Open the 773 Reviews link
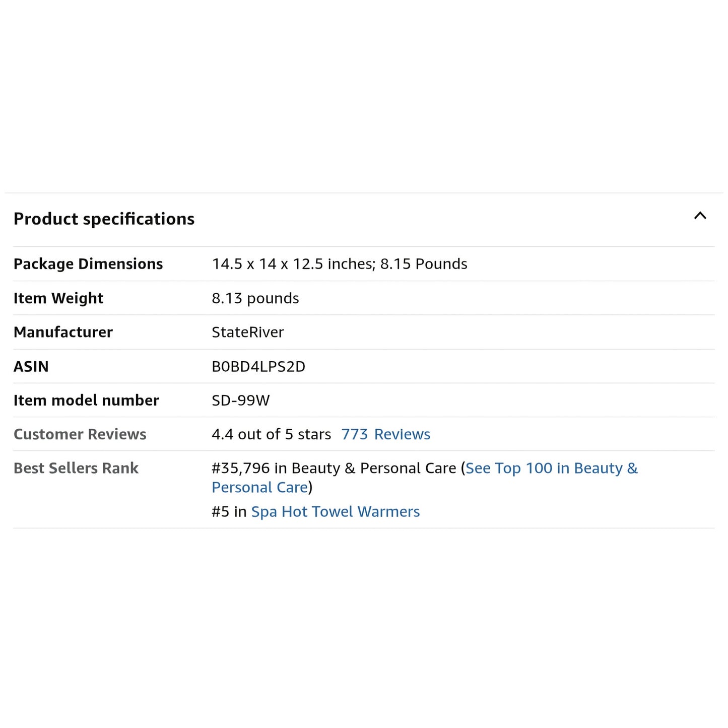Image resolution: width=728 pixels, height=728 pixels. [385, 434]
